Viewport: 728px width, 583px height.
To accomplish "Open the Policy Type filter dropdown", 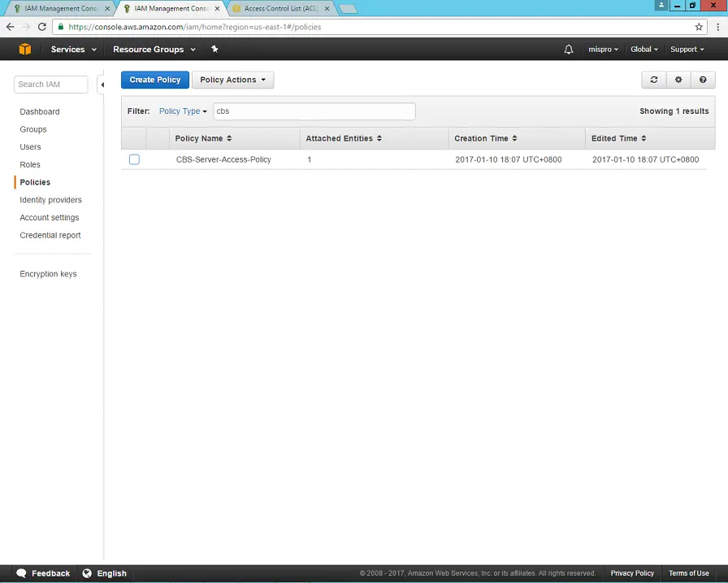I will [182, 111].
